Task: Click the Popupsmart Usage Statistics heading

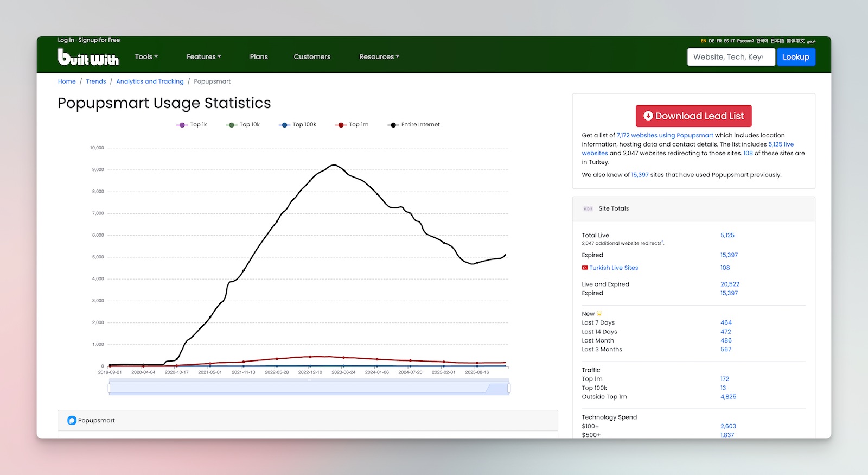Action: click(164, 103)
